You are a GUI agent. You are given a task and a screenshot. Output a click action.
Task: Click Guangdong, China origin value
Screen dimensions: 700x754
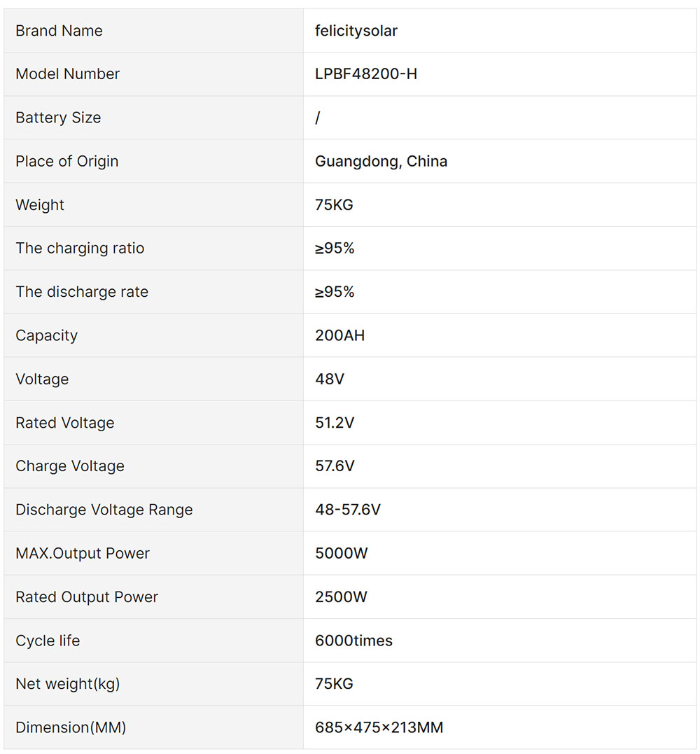[381, 161]
